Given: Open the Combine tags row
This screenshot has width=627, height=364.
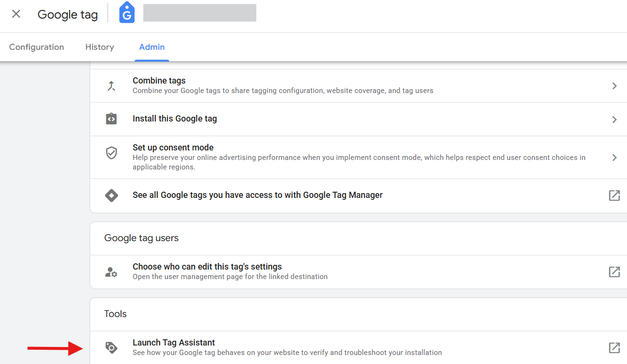Looking at the screenshot, I should 358,85.
